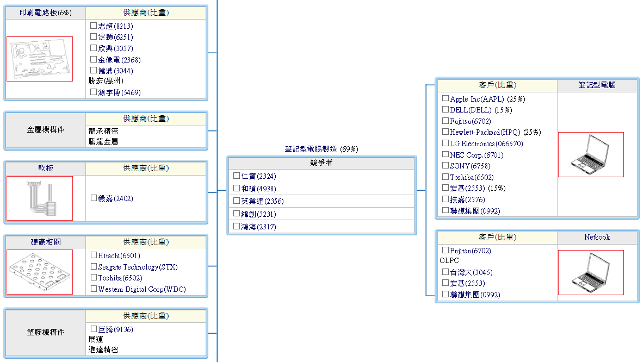The image size is (644, 362).
Task: Tick the checkbox beside 志超(8213)
Action: 94,26
